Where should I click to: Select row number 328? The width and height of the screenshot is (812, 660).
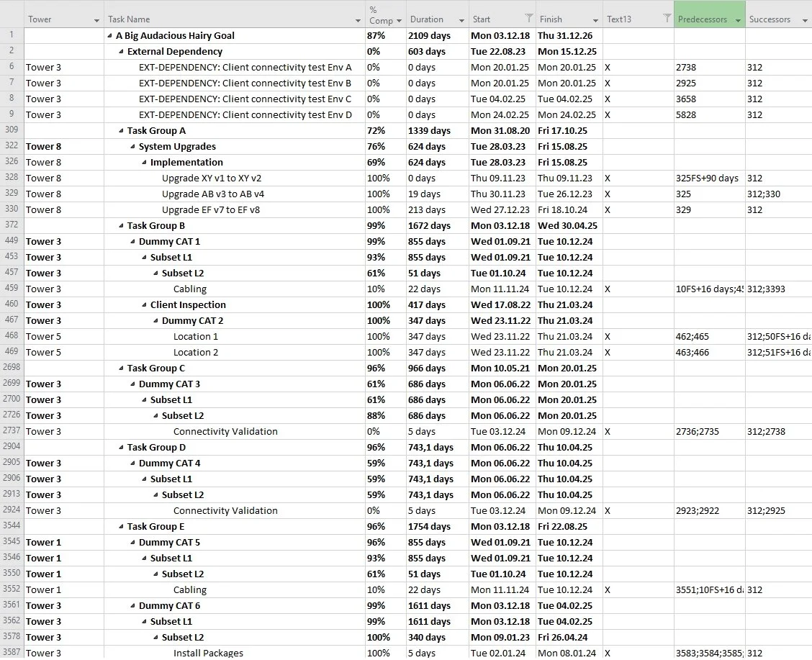[x=12, y=178]
